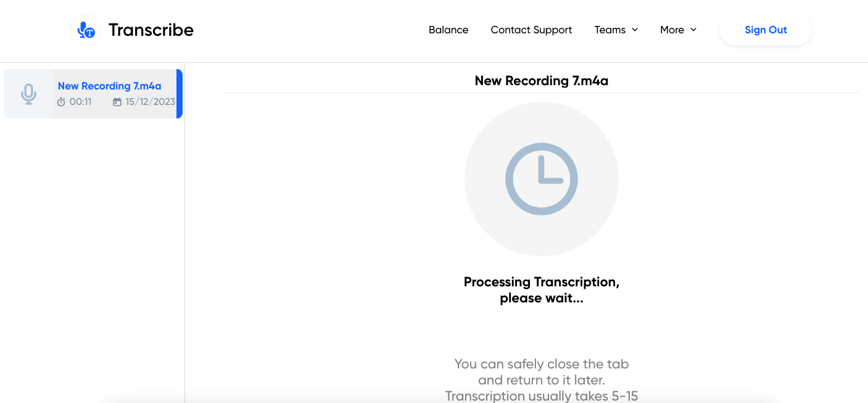
Task: Click the large processing clock icon
Action: (x=542, y=179)
